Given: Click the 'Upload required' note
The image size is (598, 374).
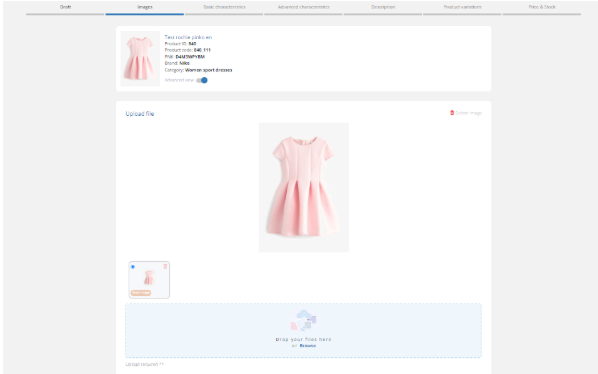Looking at the screenshot, I should pos(145,364).
